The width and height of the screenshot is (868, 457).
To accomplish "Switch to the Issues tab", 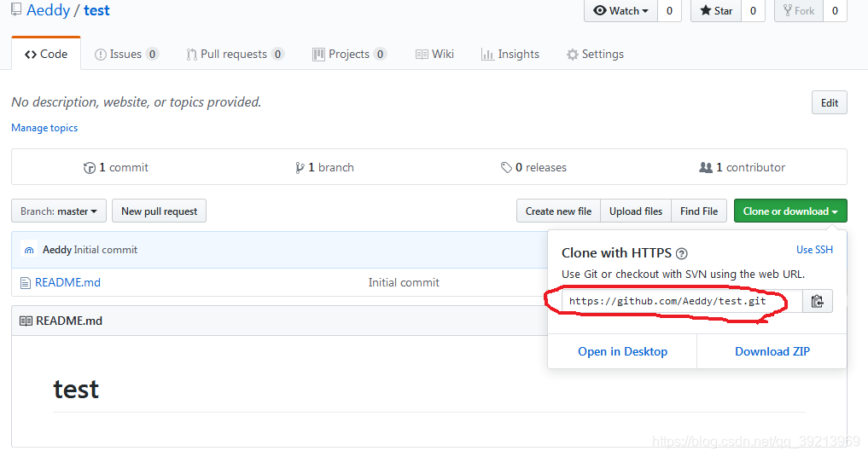I will tap(127, 54).
